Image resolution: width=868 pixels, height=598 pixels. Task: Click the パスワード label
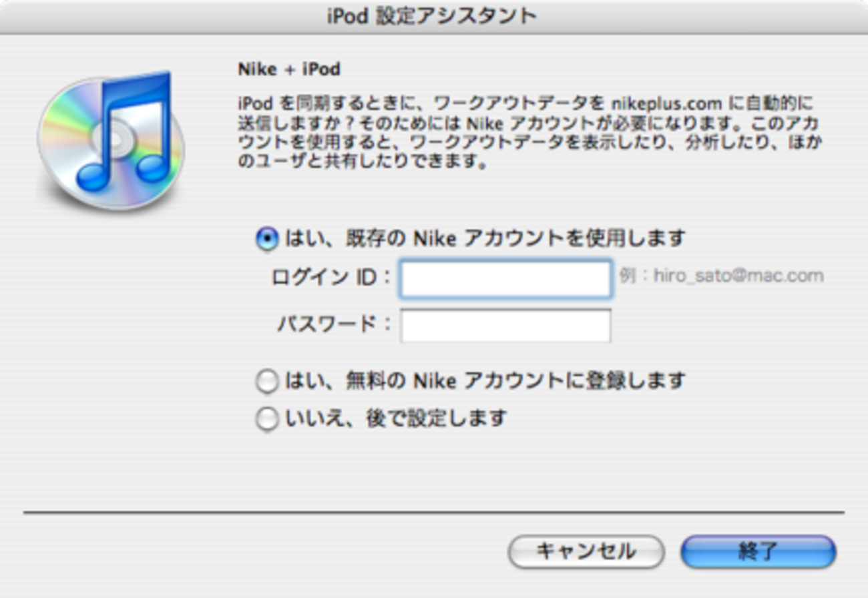tap(336, 325)
